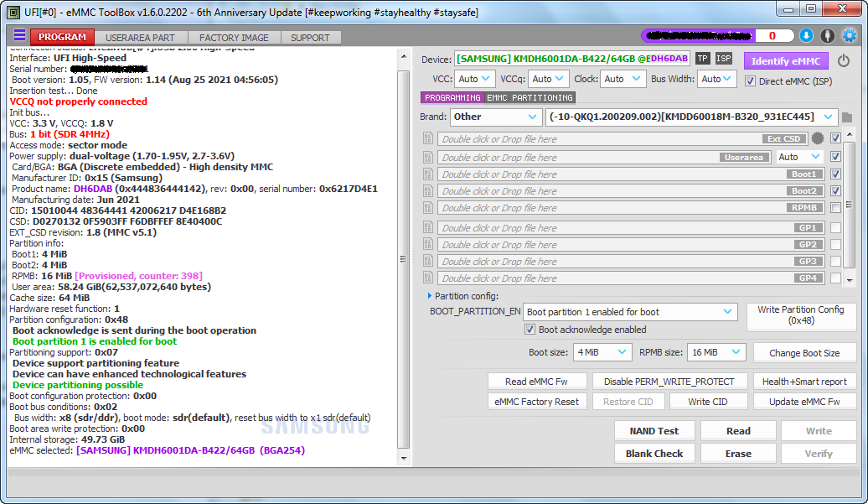The height and width of the screenshot is (504, 868).
Task: Toggle the GP1 partition checkbox
Action: point(836,227)
